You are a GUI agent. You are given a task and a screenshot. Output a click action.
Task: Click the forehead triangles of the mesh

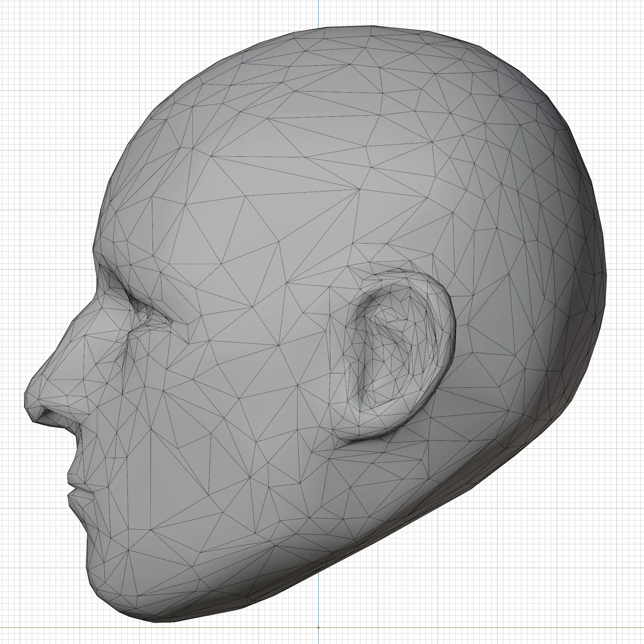point(201,201)
